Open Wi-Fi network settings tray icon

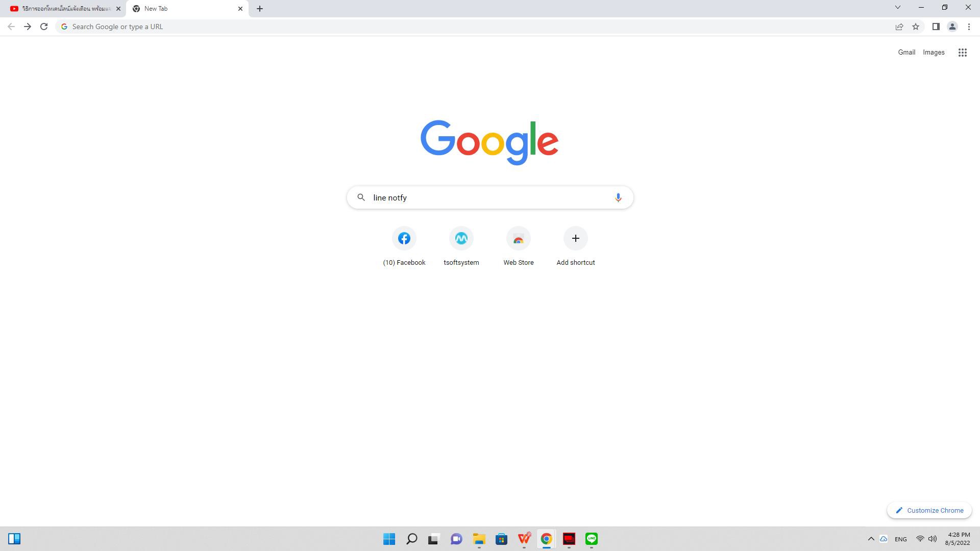pos(920,539)
